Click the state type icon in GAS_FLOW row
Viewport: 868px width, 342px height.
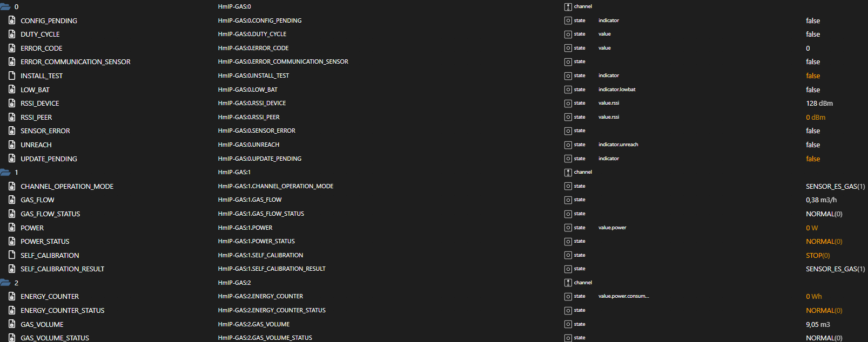[x=568, y=200]
